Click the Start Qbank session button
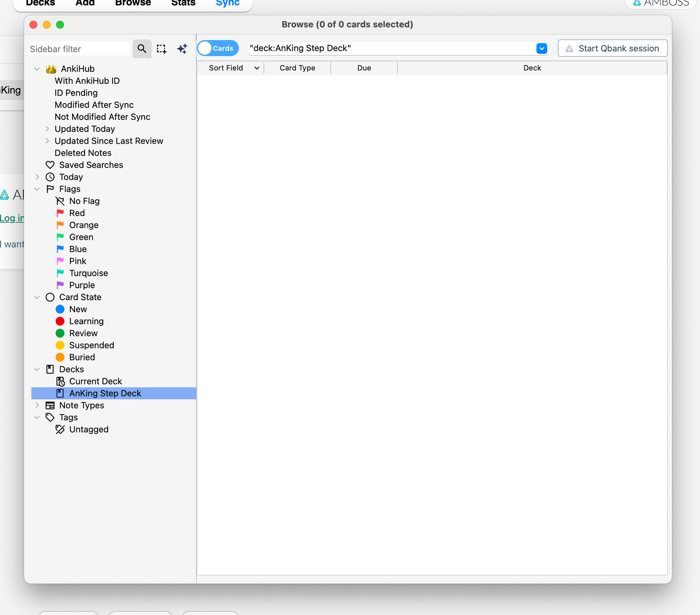The image size is (700, 615). pos(612,48)
